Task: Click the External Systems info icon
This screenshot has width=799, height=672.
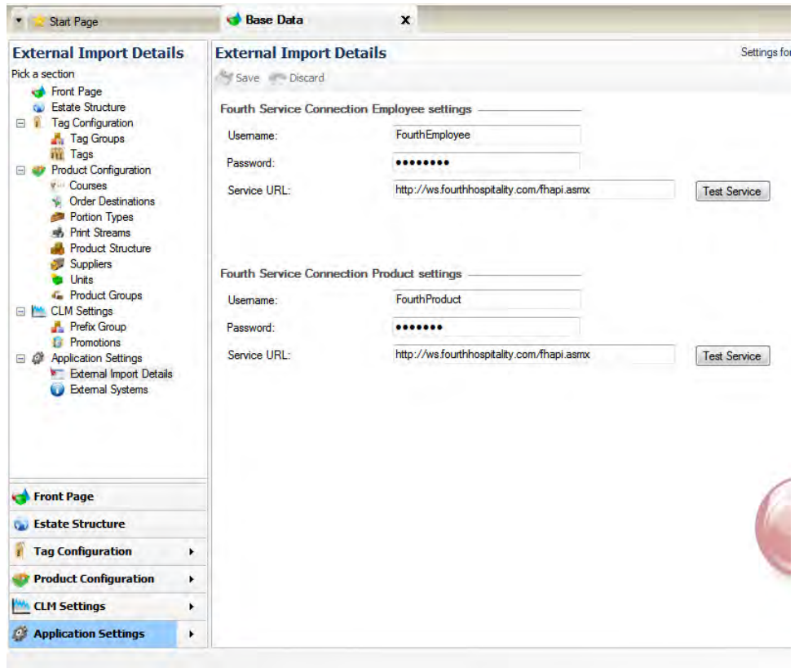Action: coord(57,390)
